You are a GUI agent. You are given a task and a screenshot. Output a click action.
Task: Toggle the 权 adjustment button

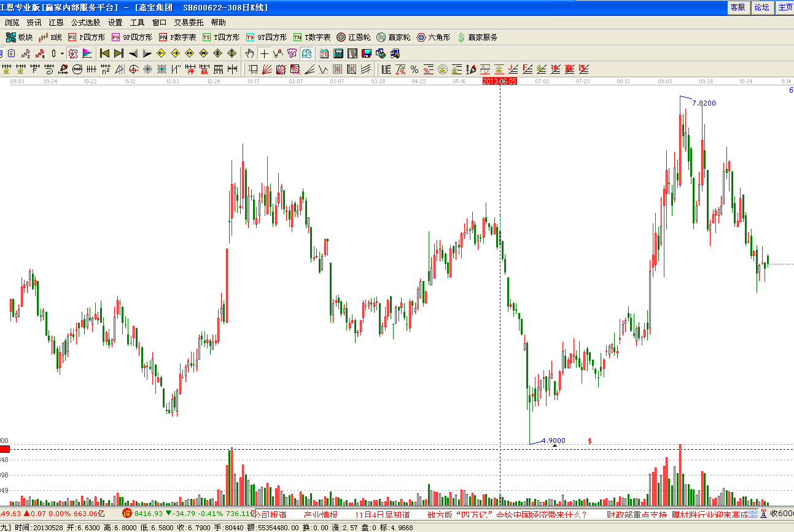72,53
